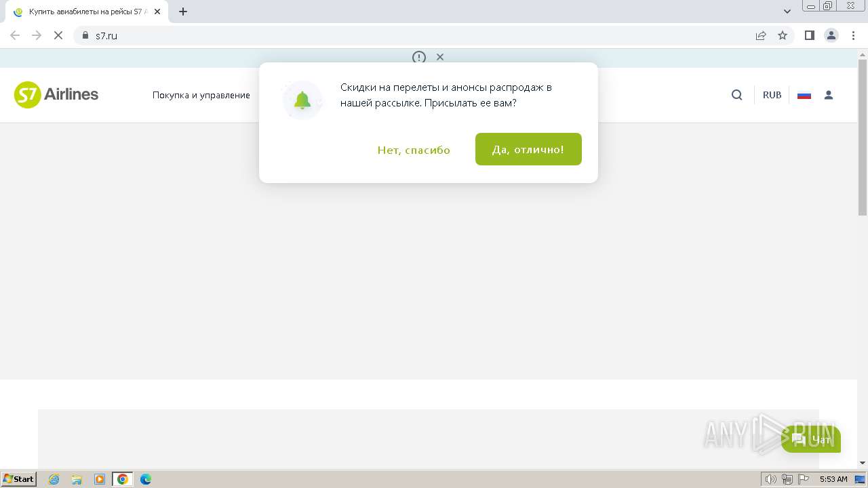Open the Windows Start button
868x488 pixels.
19,479
